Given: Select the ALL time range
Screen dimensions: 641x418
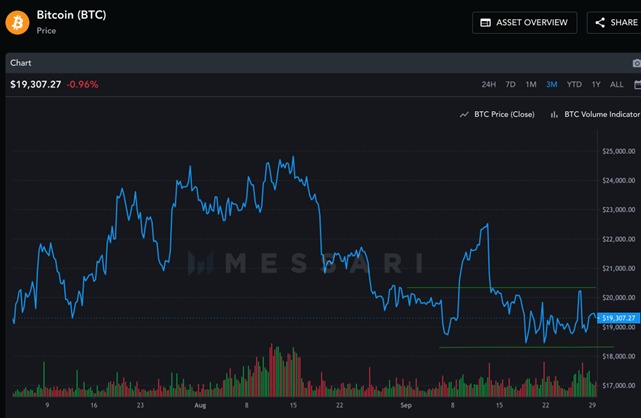Looking at the screenshot, I should pos(616,85).
